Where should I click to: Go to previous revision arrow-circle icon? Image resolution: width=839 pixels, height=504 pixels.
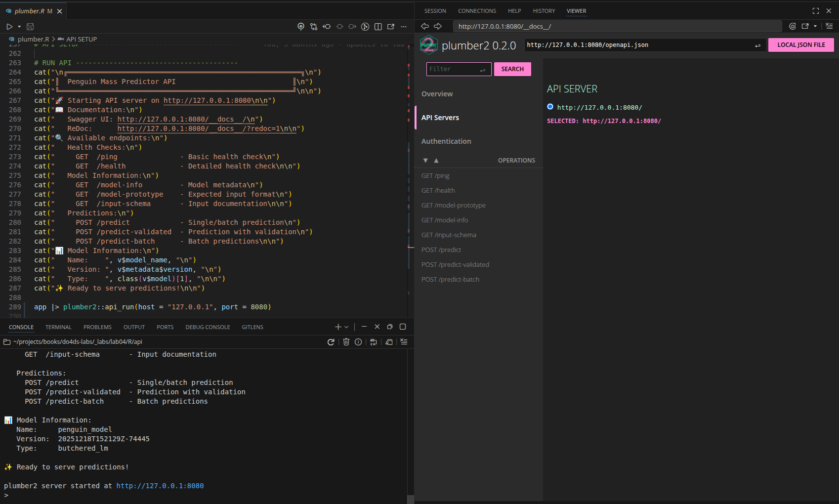click(327, 27)
